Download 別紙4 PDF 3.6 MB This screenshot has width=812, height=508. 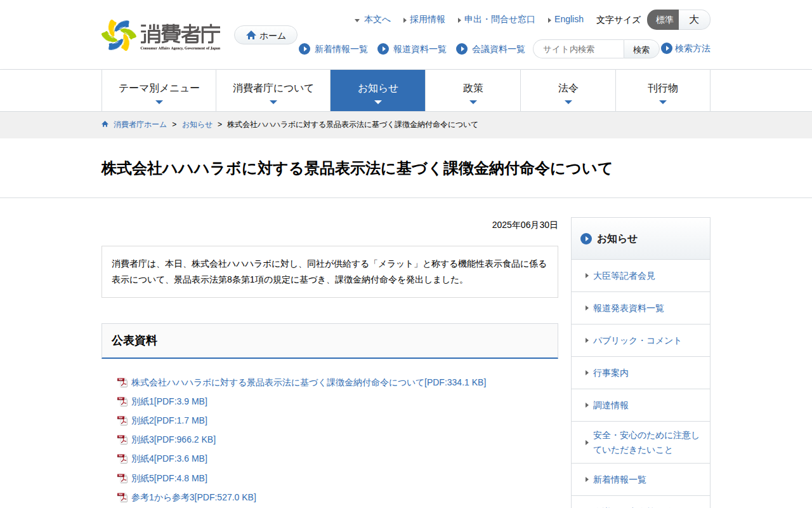click(169, 458)
